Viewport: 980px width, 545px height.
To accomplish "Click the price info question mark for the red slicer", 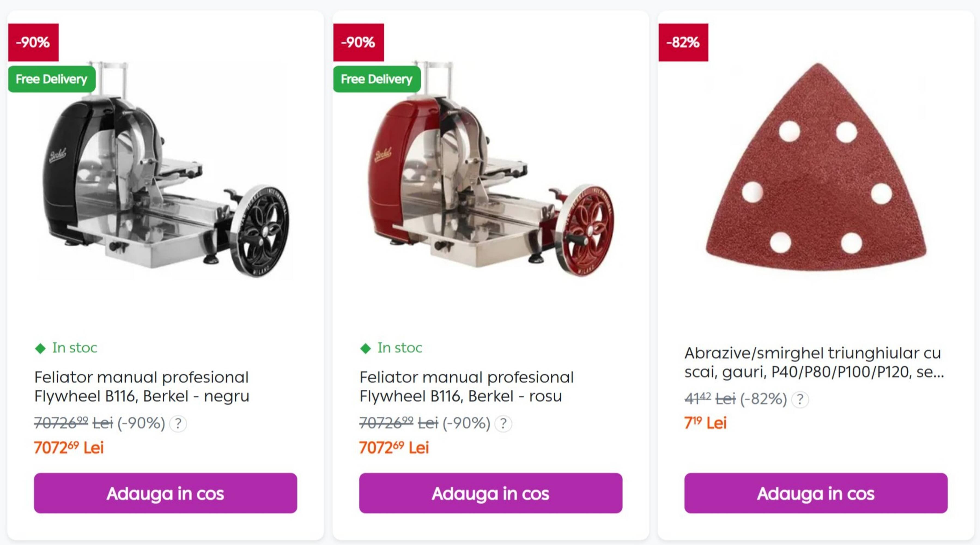I will point(503,423).
